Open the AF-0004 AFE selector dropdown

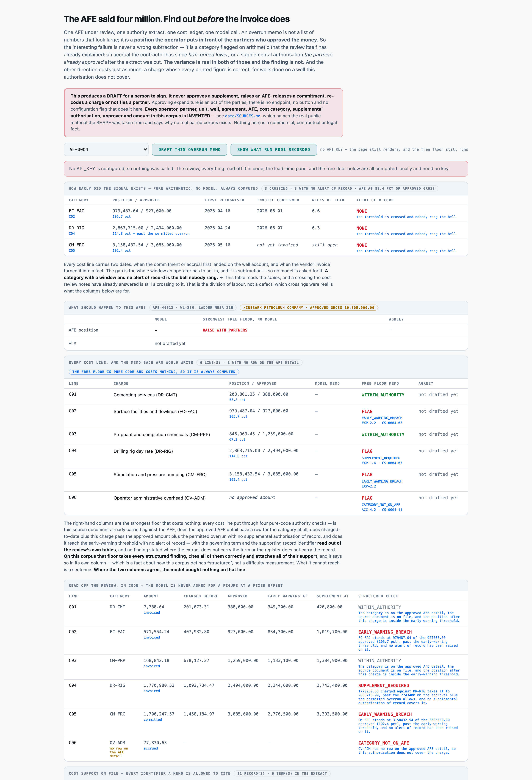pos(106,150)
